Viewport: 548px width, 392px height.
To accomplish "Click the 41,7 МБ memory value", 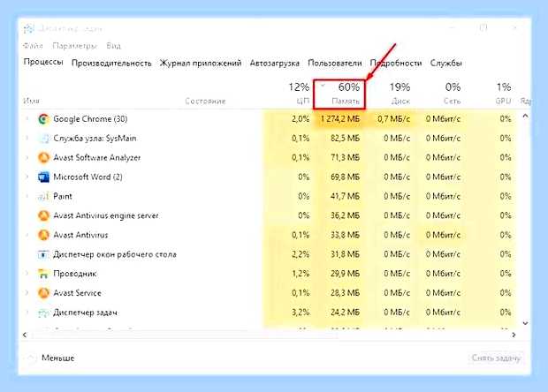I will click(346, 197).
